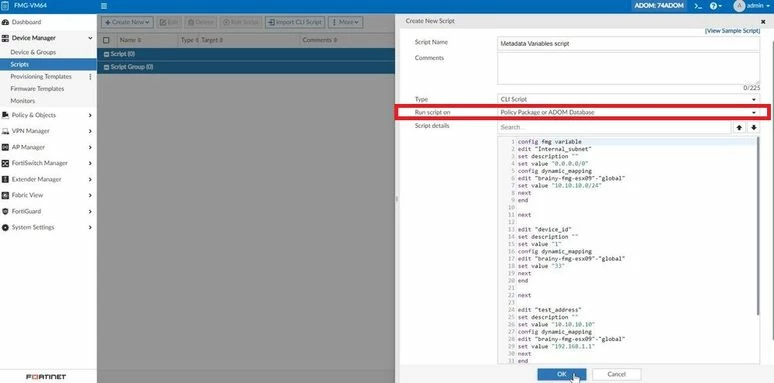Click the FortiSwitch Manager icon
Viewport: 774px width, 383px height.
[x=5, y=163]
